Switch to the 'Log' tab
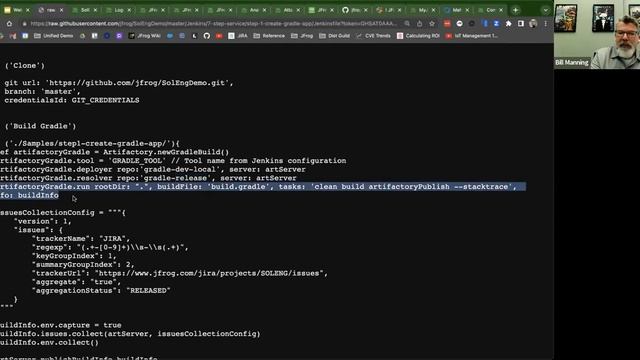The height and width of the screenshot is (360, 640). point(118,10)
